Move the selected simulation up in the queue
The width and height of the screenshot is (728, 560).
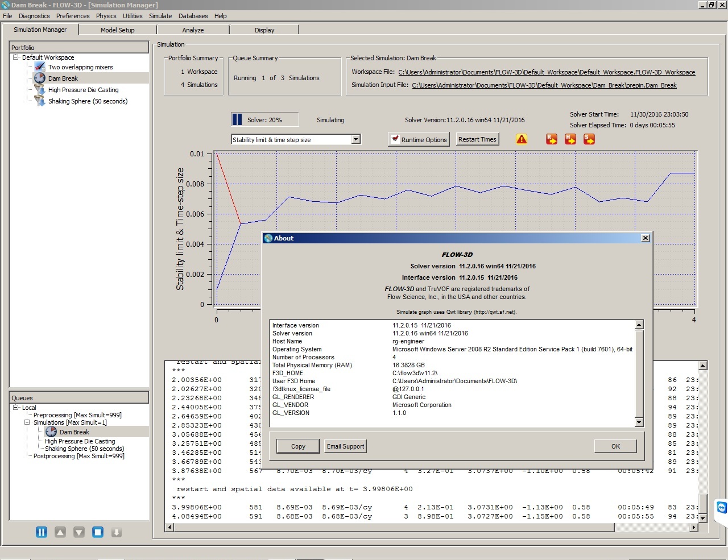pos(60,532)
